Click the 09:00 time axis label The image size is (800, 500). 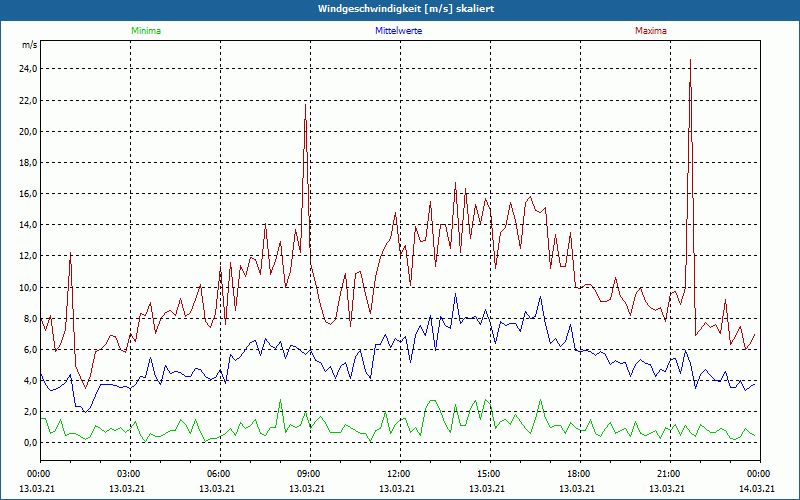point(307,473)
